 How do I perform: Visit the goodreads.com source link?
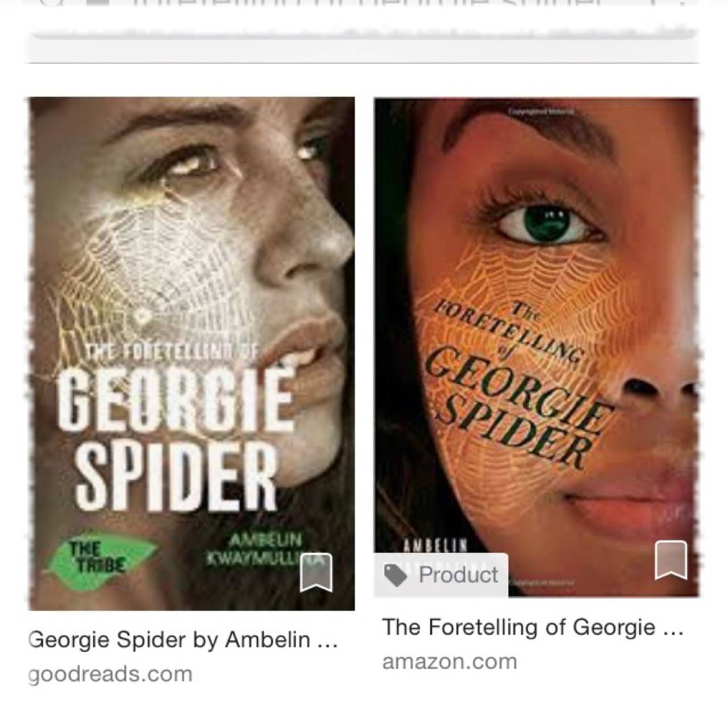(x=110, y=674)
